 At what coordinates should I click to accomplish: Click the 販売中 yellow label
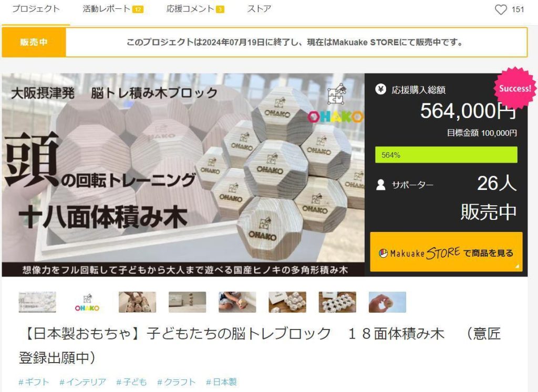[x=34, y=42]
